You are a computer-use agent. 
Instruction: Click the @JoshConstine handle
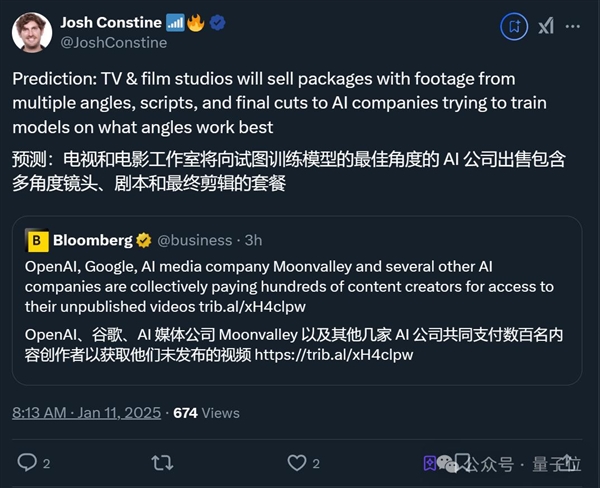tap(113, 43)
